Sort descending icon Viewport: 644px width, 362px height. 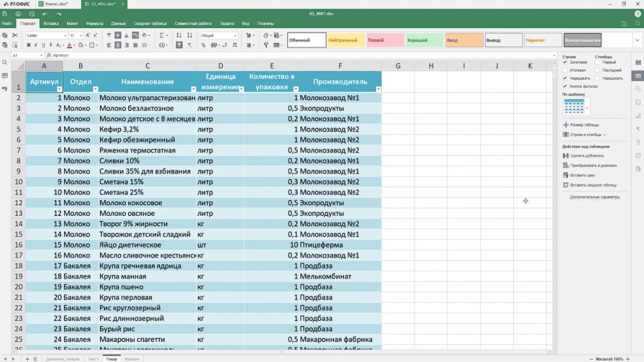click(189, 35)
